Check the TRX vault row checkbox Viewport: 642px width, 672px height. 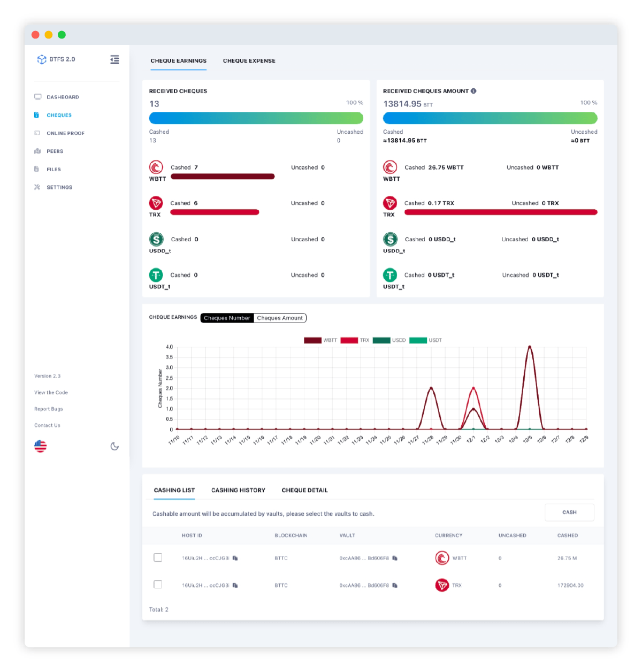pos(158,584)
